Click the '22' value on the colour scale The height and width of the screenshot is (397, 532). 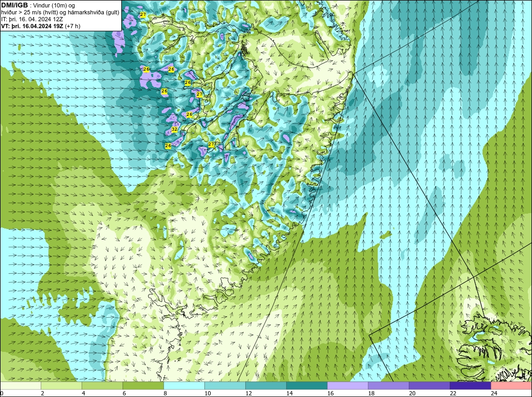point(453,393)
